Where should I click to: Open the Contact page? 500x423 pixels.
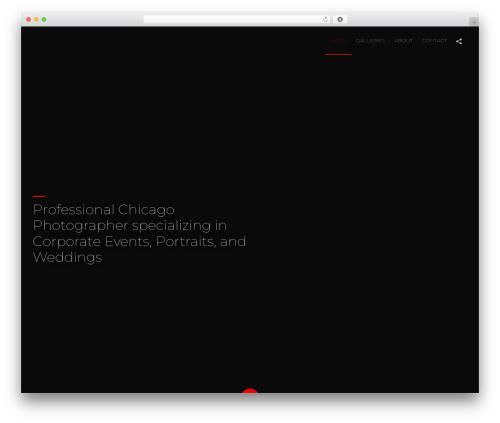point(434,41)
